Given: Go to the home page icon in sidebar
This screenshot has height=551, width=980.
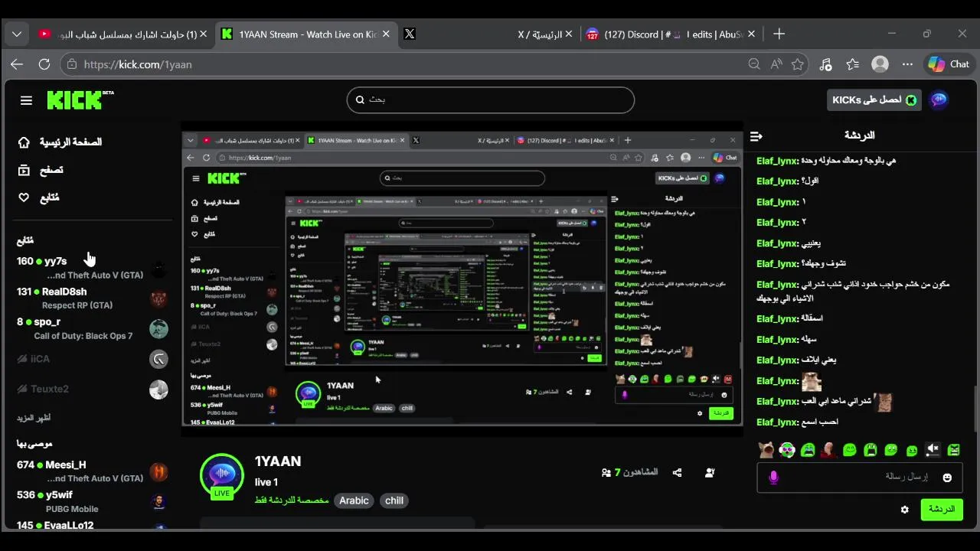Looking at the screenshot, I should point(24,142).
